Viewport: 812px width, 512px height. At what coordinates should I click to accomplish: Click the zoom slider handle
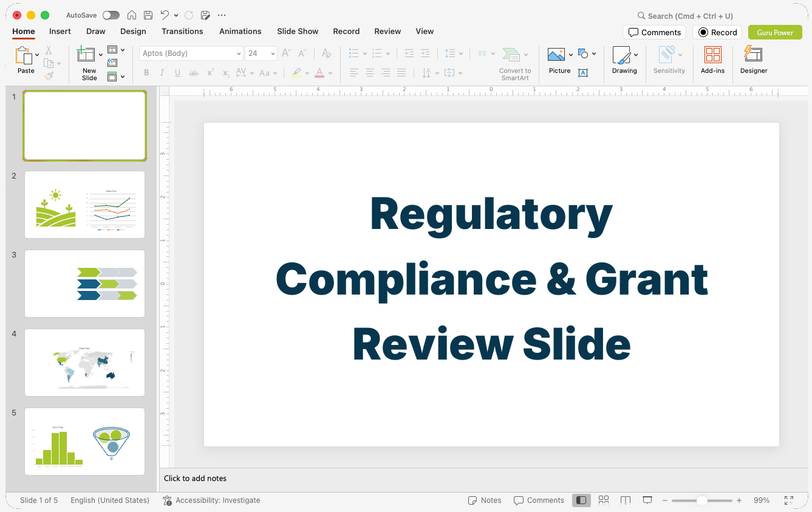[x=701, y=500]
